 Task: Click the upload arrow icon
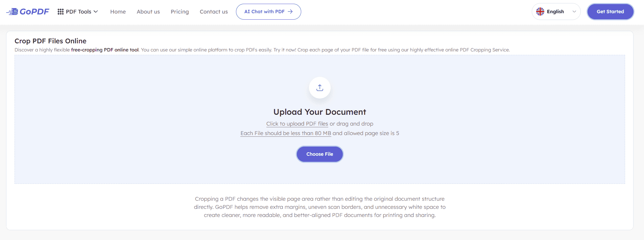click(320, 88)
